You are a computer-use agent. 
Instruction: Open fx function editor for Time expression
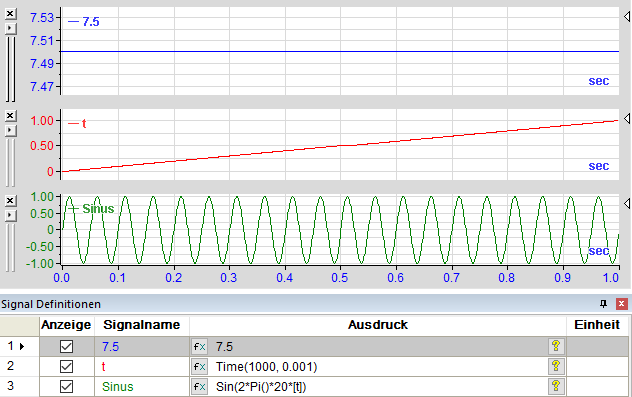click(200, 366)
